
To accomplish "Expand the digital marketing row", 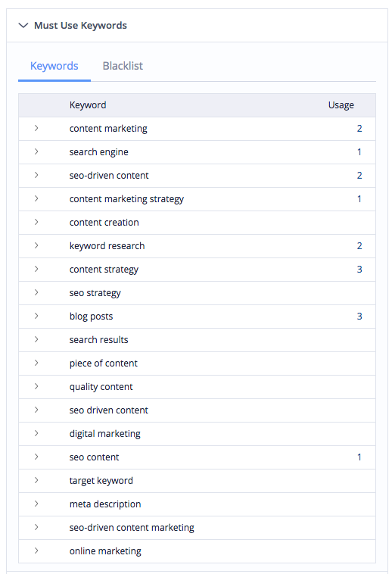I will coord(36,433).
